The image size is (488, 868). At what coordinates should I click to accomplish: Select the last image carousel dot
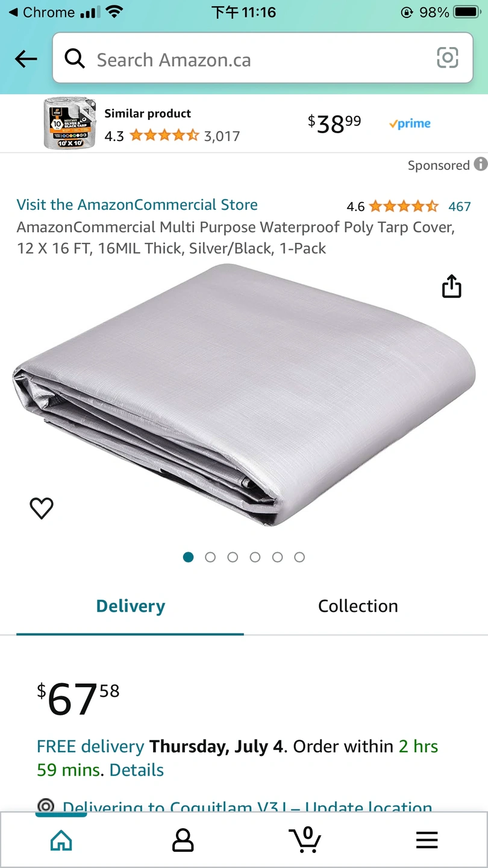299,557
